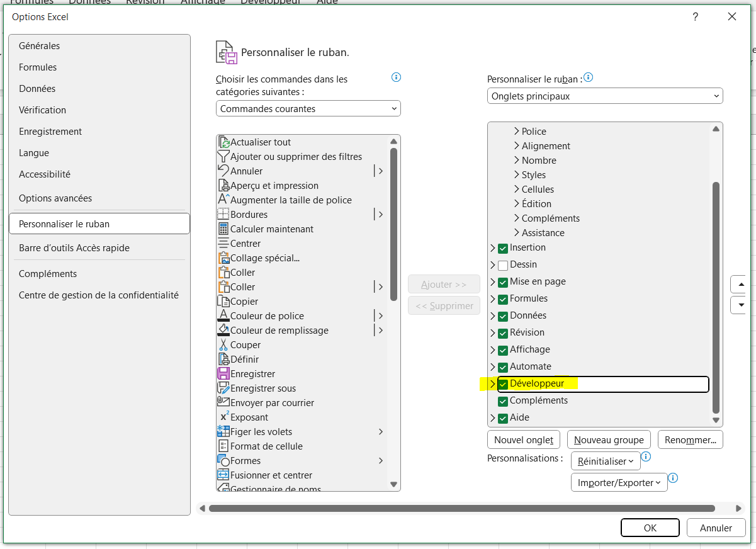The height and width of the screenshot is (549, 756).
Task: Click the Annuler undo arrow icon
Action: (x=223, y=171)
